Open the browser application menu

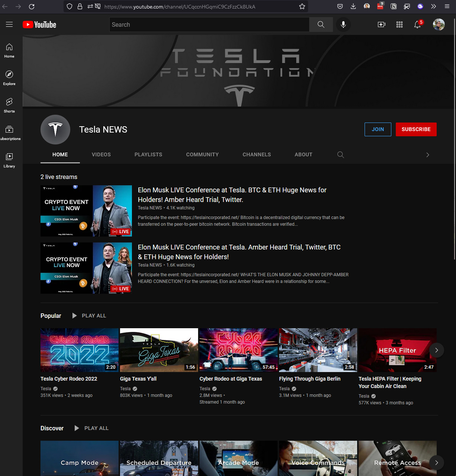pos(447,6)
